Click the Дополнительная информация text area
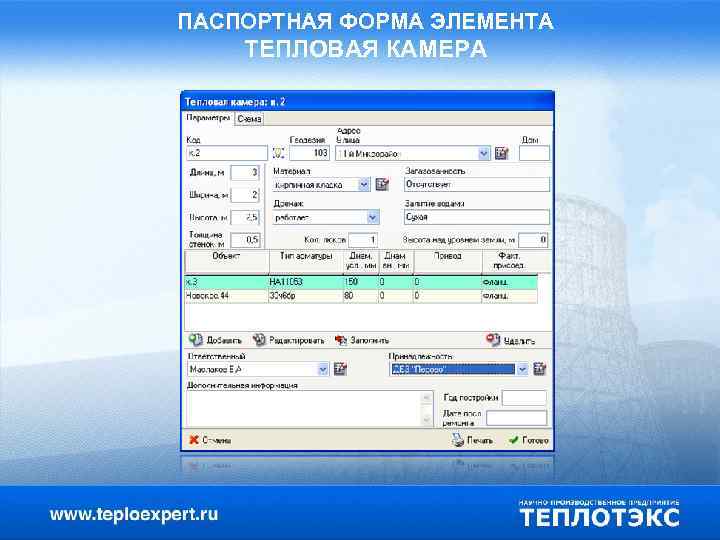 pyautogui.click(x=309, y=409)
